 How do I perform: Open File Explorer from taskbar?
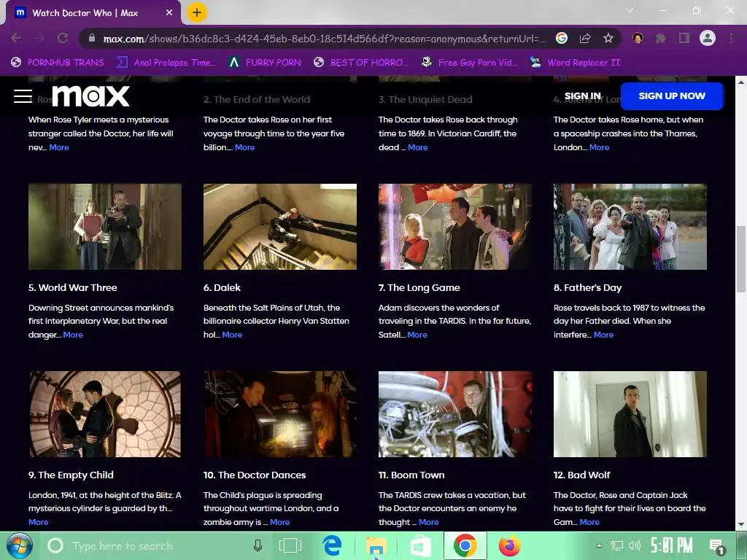click(x=376, y=545)
